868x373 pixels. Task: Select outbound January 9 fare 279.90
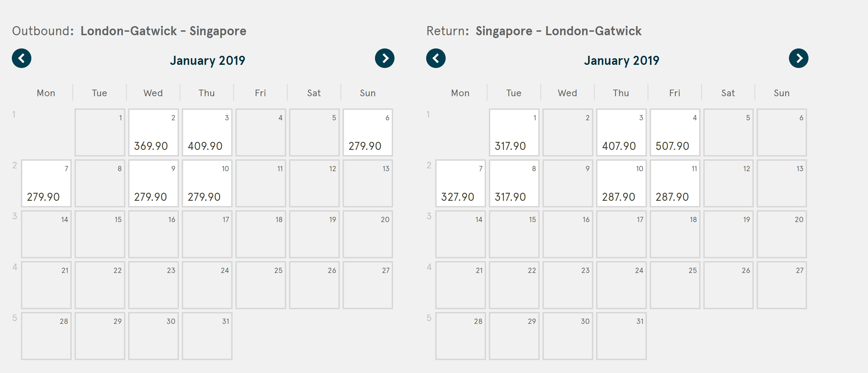pyautogui.click(x=153, y=184)
